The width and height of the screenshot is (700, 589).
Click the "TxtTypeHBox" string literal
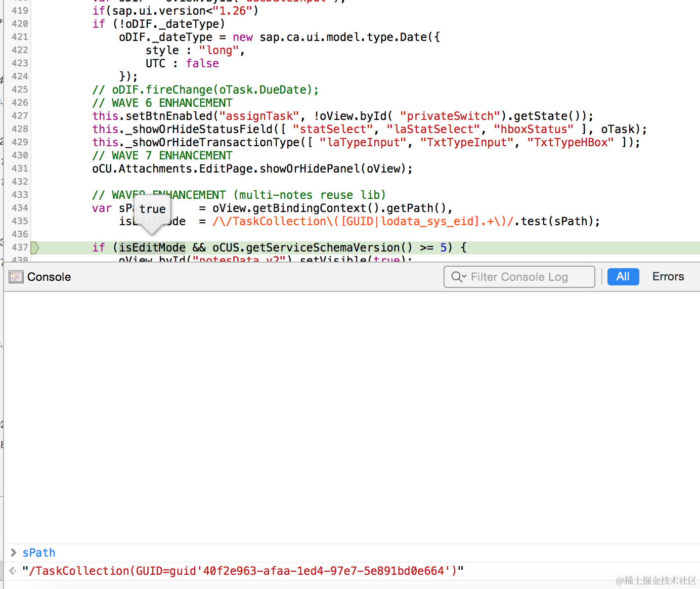[571, 142]
